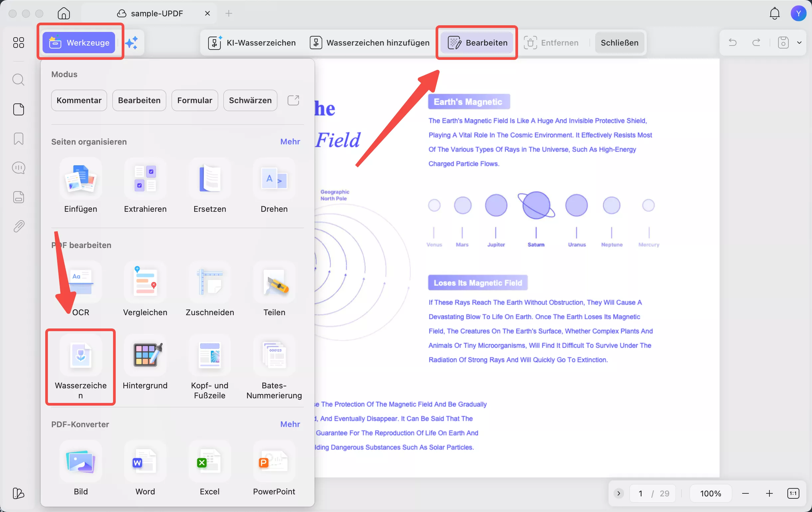Open the Bates-Nummerierung tool

tap(274, 367)
